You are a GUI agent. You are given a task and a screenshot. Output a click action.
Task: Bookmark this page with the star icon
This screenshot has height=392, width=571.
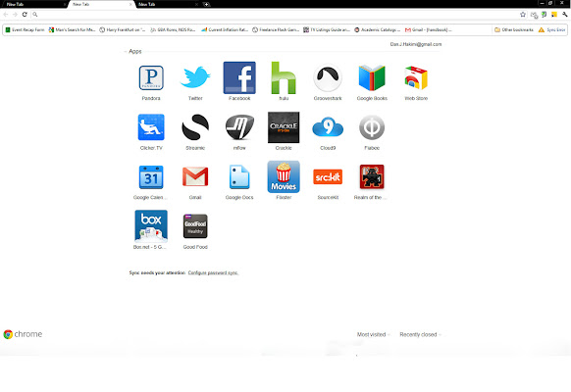523,15
